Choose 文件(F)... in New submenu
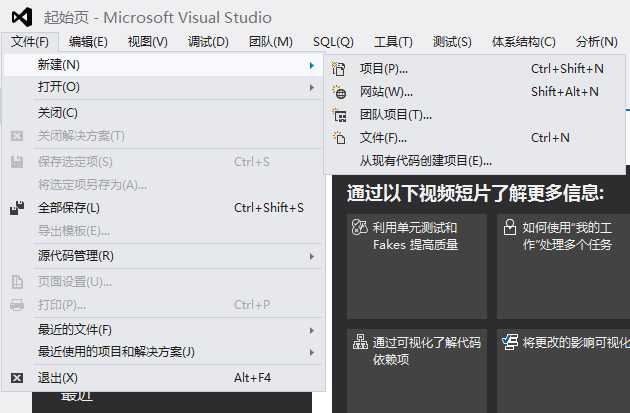Screen dimensions: 630x413 tap(476, 138)
